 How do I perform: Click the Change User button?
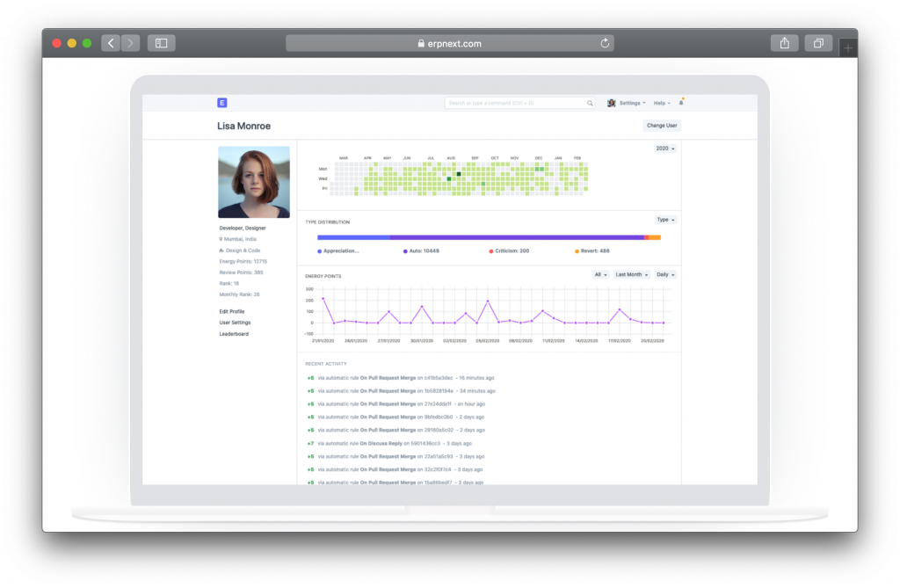(x=662, y=125)
